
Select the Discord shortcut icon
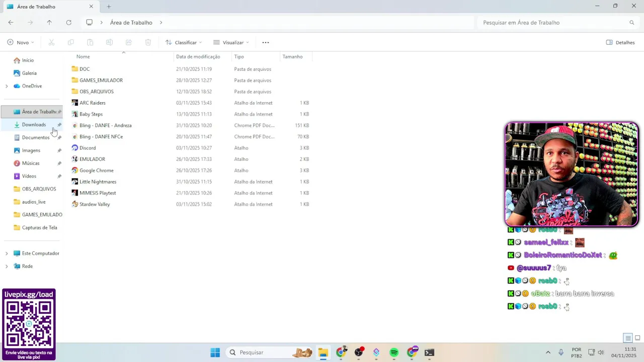75,148
